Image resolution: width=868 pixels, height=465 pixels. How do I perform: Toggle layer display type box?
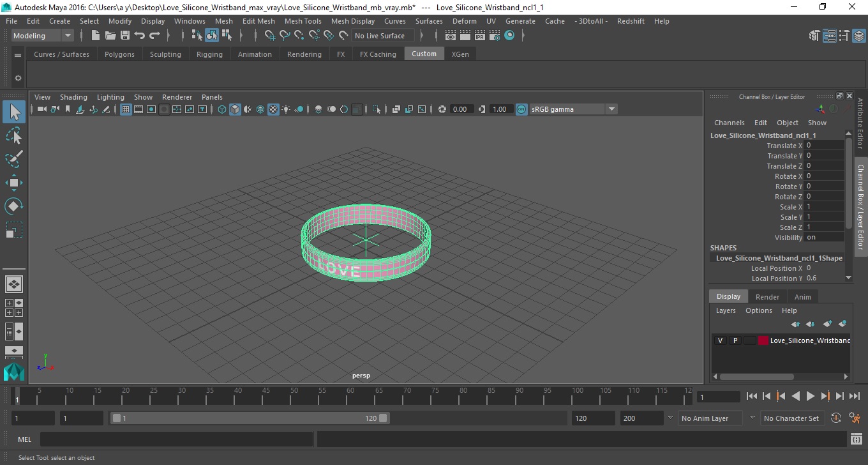pos(749,340)
